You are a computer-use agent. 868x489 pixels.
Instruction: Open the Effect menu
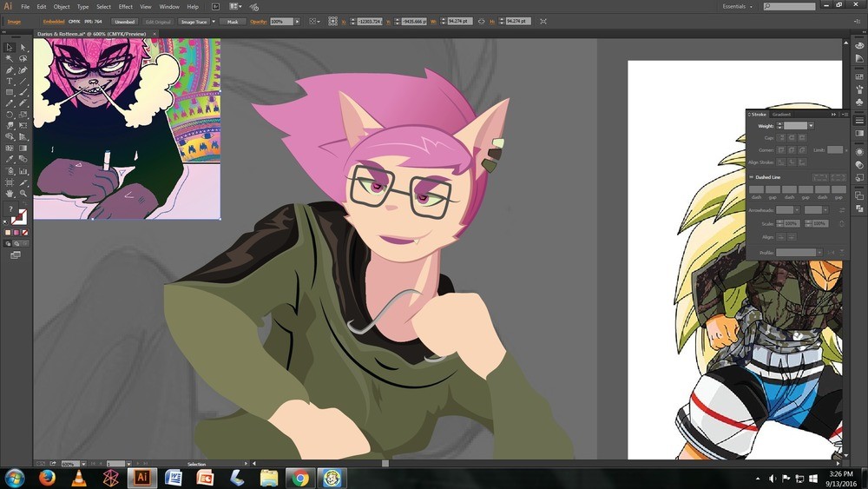click(x=126, y=7)
